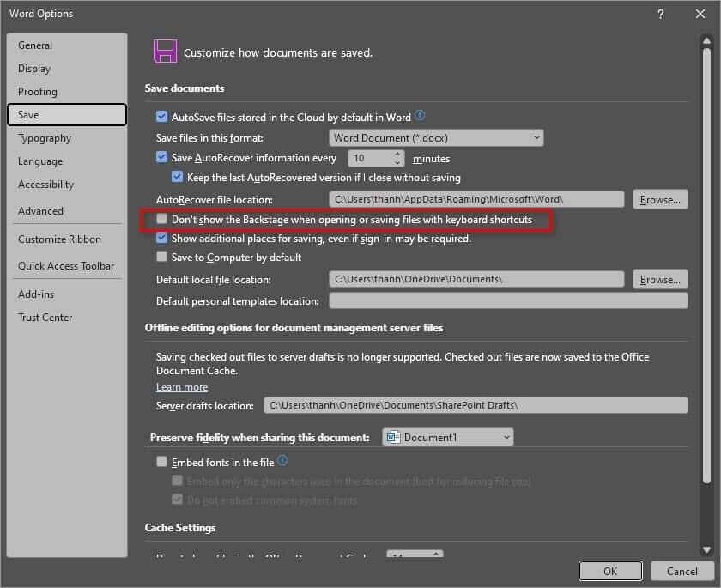
Task: Open Customize Ribbon category
Action: click(x=67, y=239)
